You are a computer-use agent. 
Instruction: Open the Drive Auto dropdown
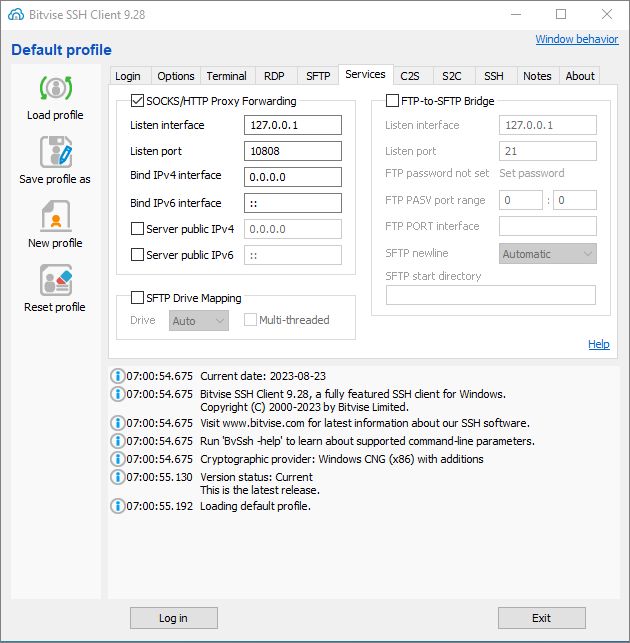click(199, 320)
